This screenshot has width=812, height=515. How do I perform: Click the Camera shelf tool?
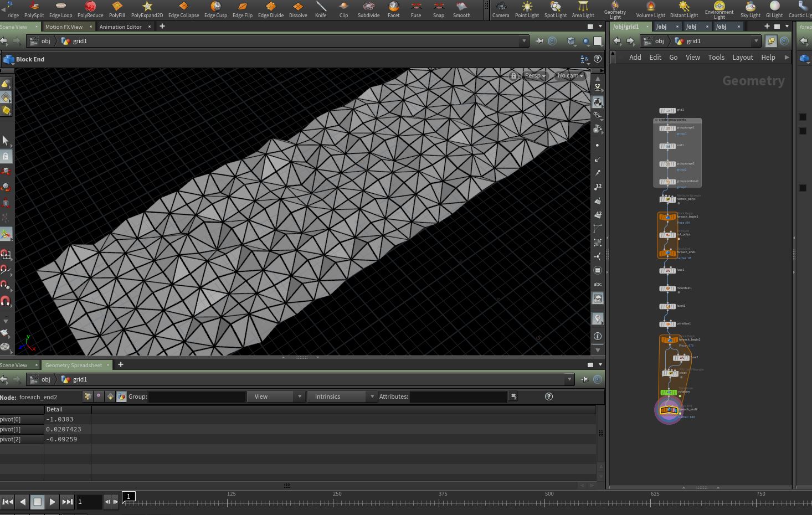[x=501, y=9]
